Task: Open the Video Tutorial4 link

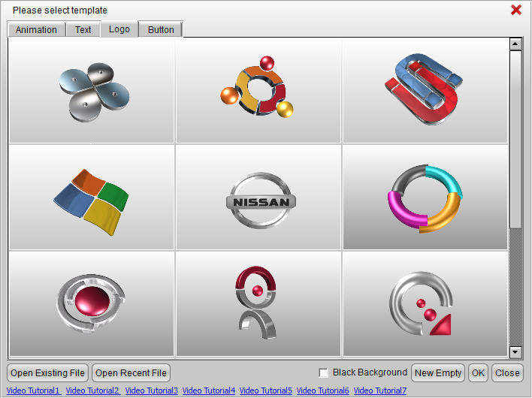Action: tap(209, 390)
